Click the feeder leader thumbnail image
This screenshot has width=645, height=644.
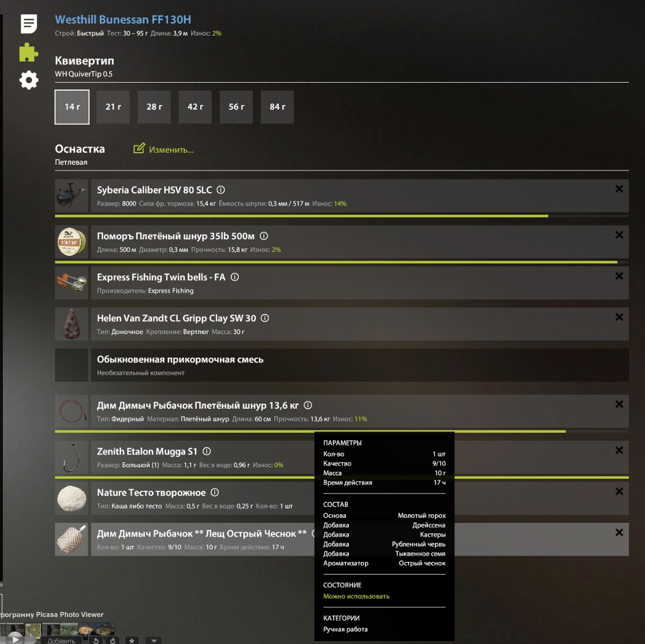tap(72, 412)
